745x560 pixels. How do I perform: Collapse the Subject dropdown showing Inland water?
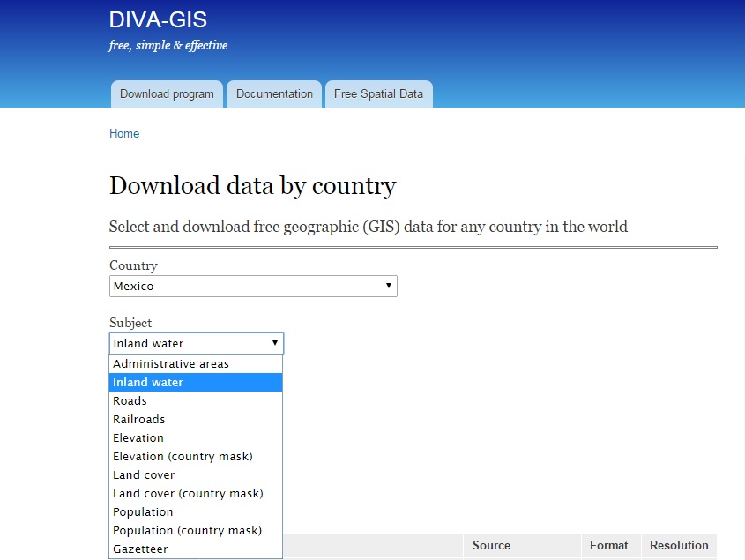coord(197,344)
